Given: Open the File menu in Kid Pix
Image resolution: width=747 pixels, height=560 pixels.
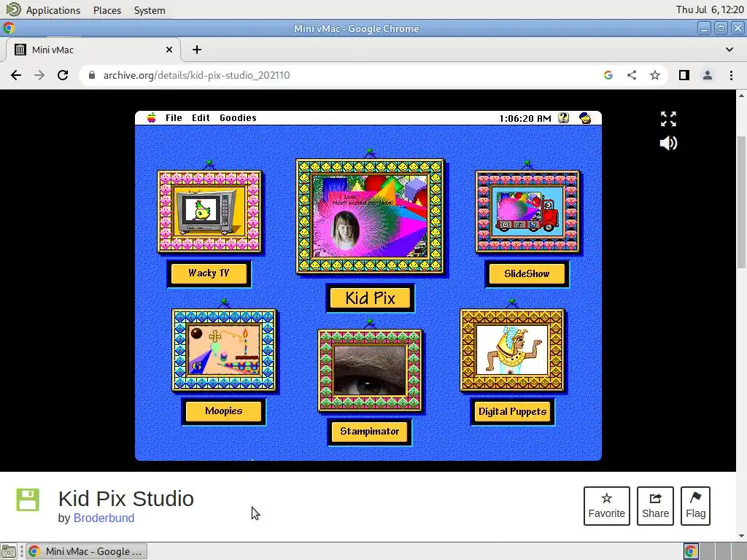Looking at the screenshot, I should (x=174, y=117).
